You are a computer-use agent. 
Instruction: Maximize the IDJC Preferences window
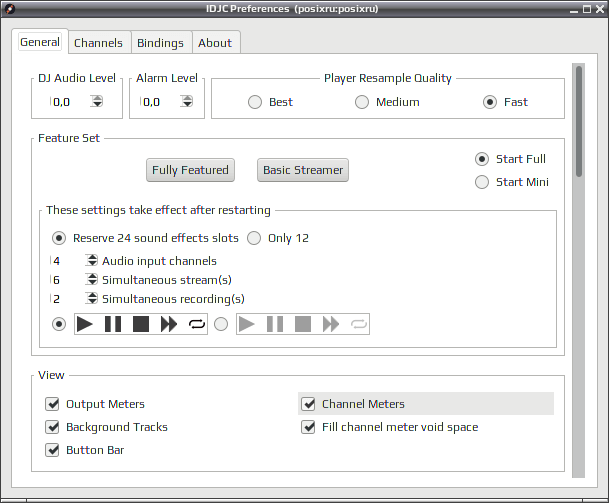coord(587,9)
